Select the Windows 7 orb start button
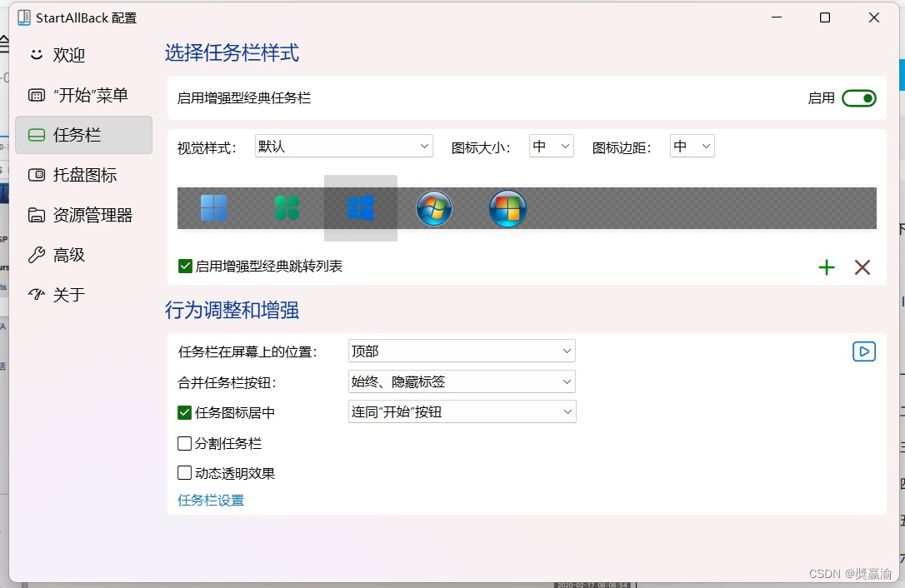Screen dimensions: 905x588 coord(433,207)
